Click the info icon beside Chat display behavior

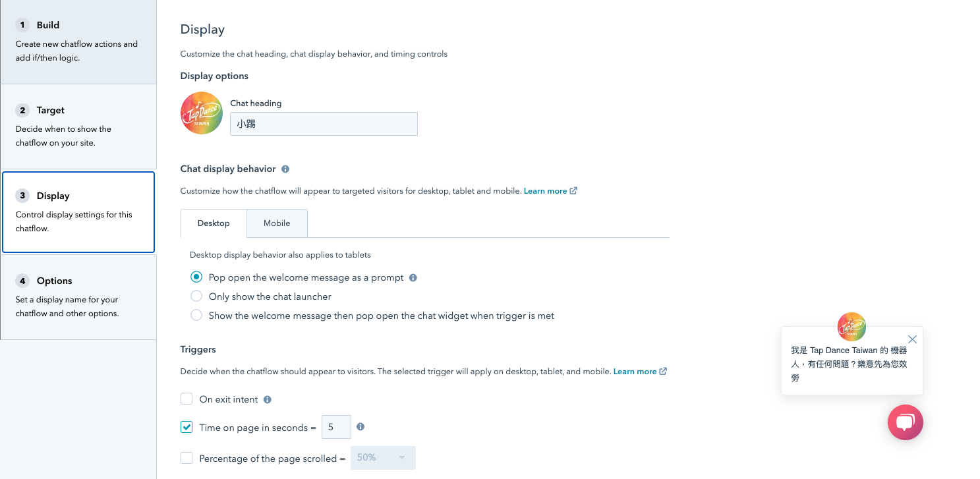tap(285, 169)
